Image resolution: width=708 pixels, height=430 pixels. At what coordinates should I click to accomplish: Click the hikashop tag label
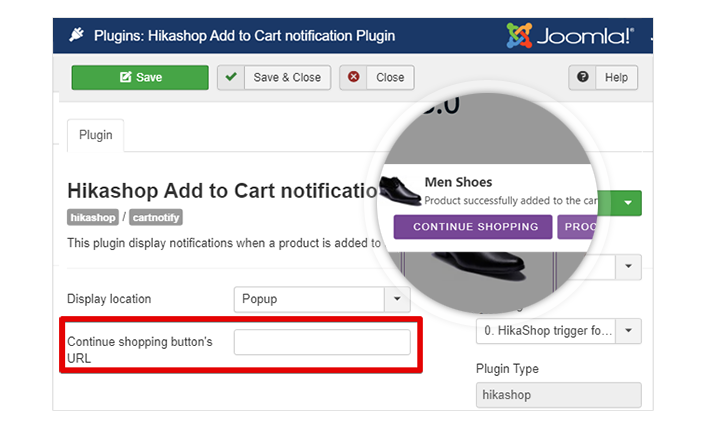coord(93,217)
